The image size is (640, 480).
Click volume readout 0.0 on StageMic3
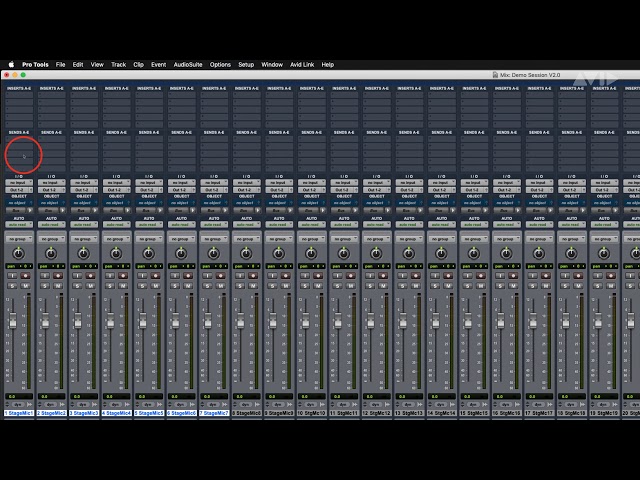84,396
